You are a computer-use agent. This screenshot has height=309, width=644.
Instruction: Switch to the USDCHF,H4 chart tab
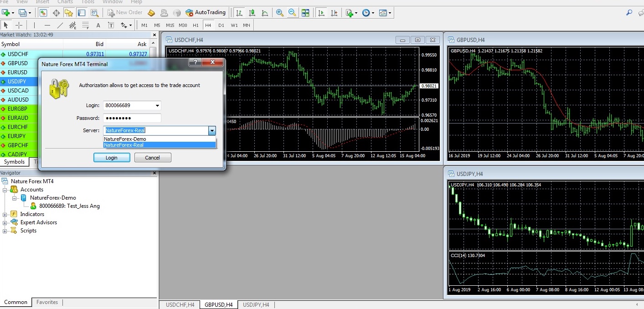click(x=180, y=305)
